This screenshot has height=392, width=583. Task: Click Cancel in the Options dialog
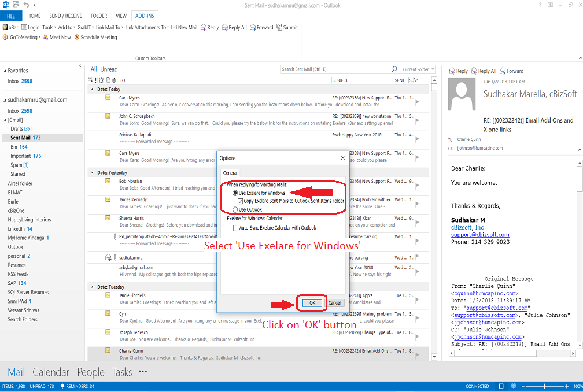pos(334,303)
